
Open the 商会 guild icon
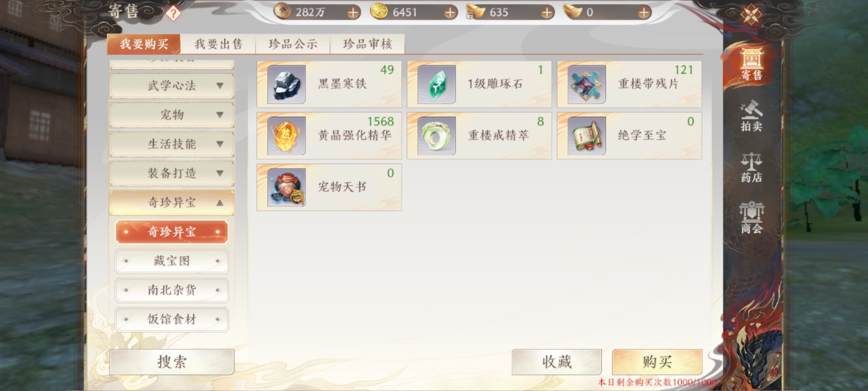tap(751, 218)
